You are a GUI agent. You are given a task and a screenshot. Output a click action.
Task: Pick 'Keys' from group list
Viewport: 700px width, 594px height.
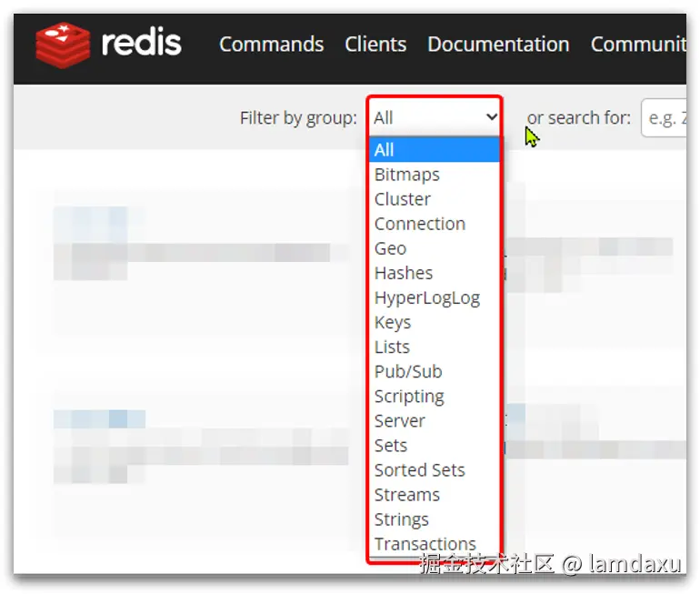[435, 322]
